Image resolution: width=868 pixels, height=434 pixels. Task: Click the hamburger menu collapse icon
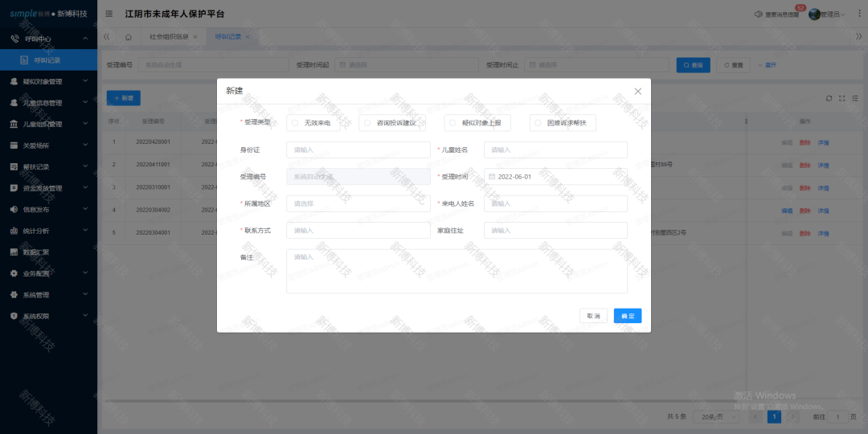point(109,14)
